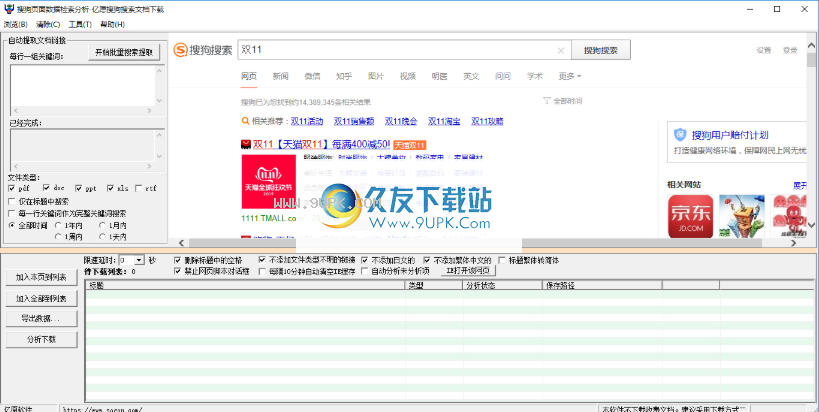Click the 开始批量搜索提取 button

click(x=124, y=52)
